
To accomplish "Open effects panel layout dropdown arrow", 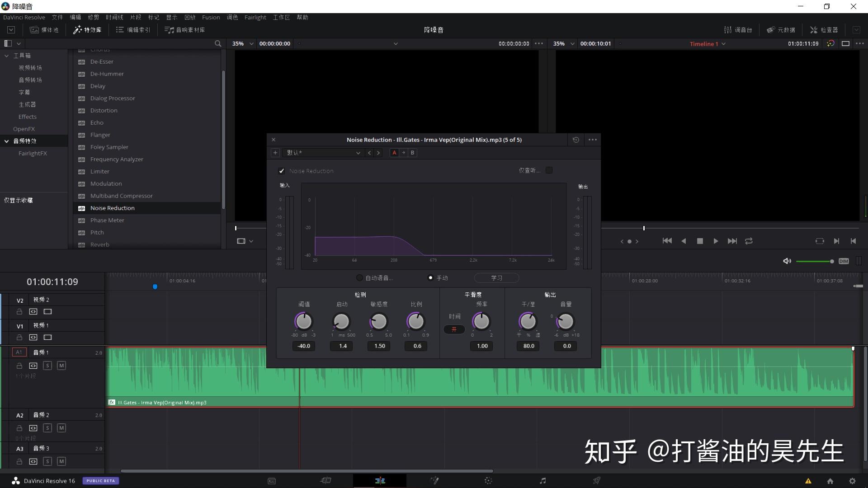I will (19, 44).
